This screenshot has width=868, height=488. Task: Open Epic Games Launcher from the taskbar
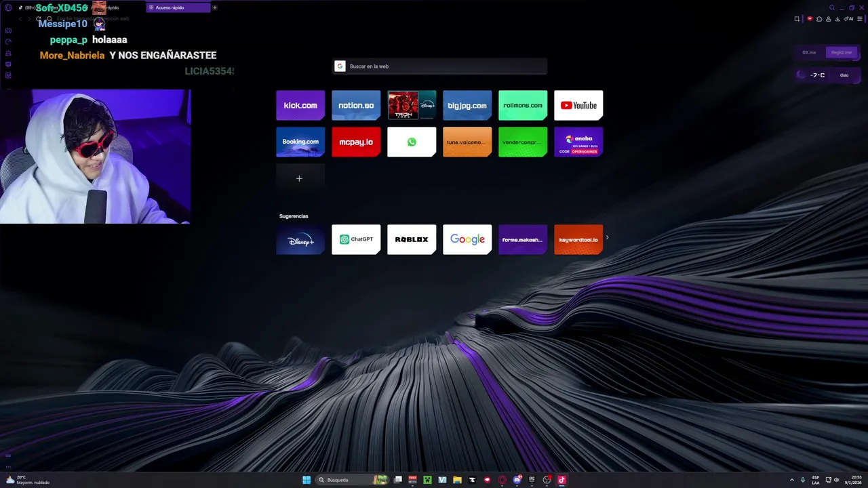point(532,480)
